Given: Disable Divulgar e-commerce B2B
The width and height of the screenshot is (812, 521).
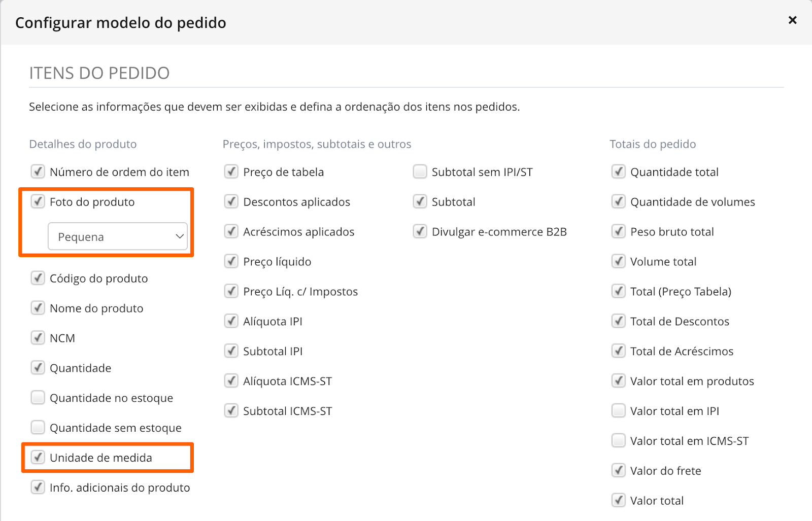Looking at the screenshot, I should pos(420,231).
